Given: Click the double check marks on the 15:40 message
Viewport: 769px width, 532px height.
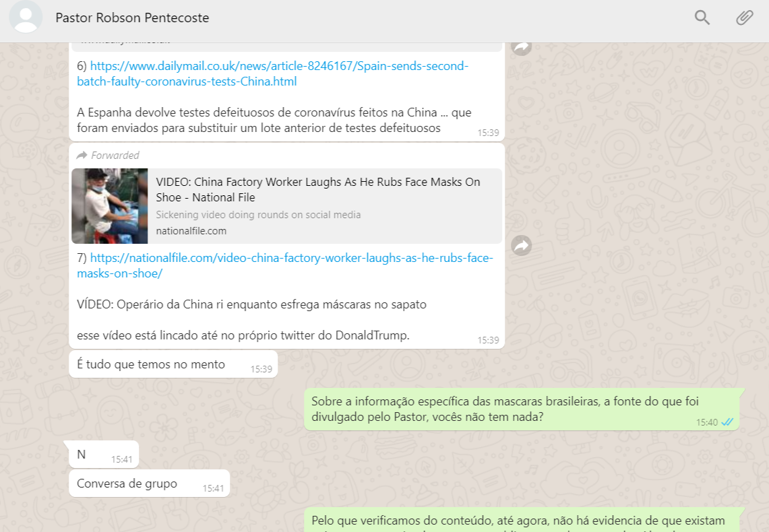Looking at the screenshot, I should [x=727, y=422].
